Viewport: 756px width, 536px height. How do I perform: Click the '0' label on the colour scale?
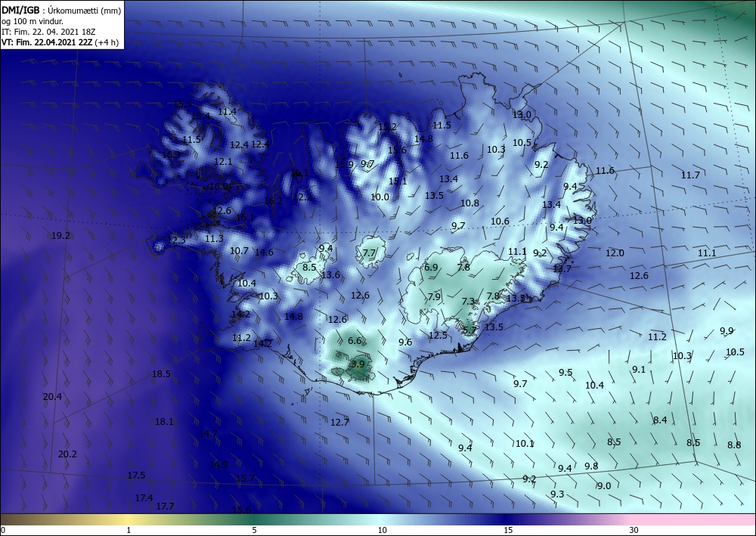(x=3, y=530)
